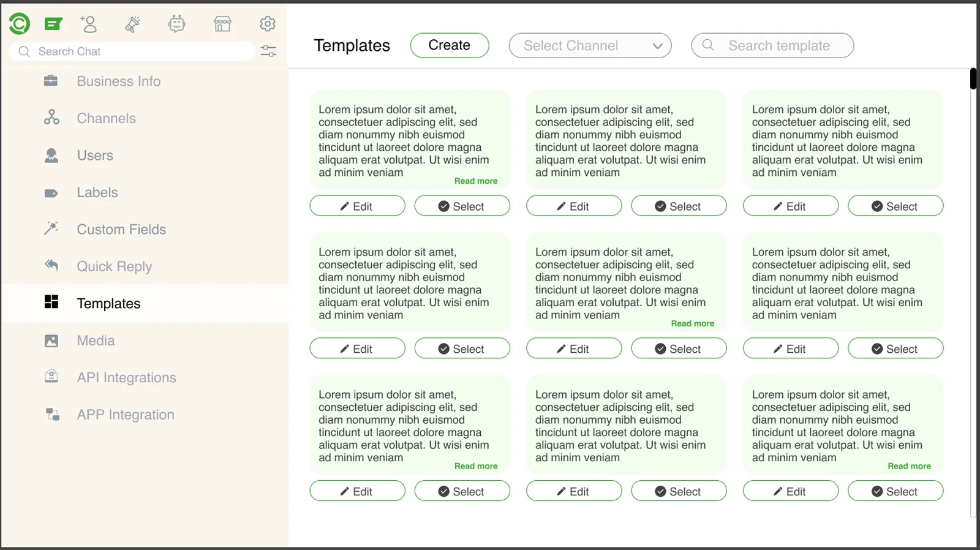Click Read more on the first template card
Screen dimensions: 980x550
pyautogui.click(x=476, y=181)
